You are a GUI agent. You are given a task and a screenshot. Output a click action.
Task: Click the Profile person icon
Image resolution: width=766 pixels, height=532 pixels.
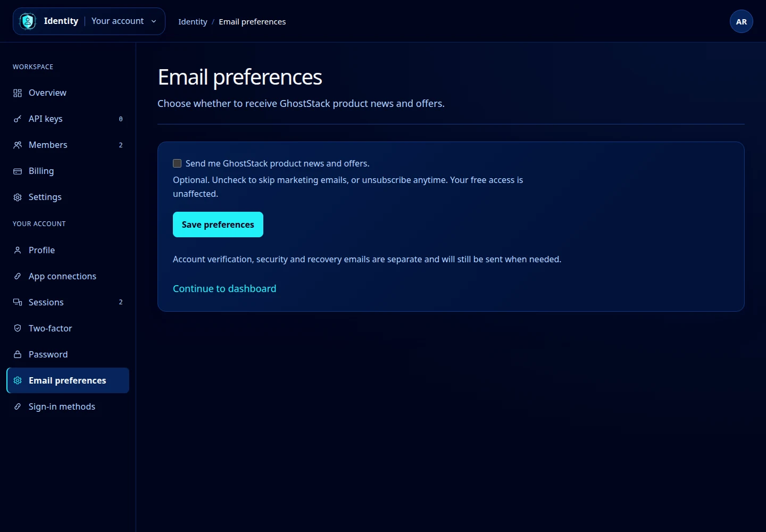[x=18, y=250]
